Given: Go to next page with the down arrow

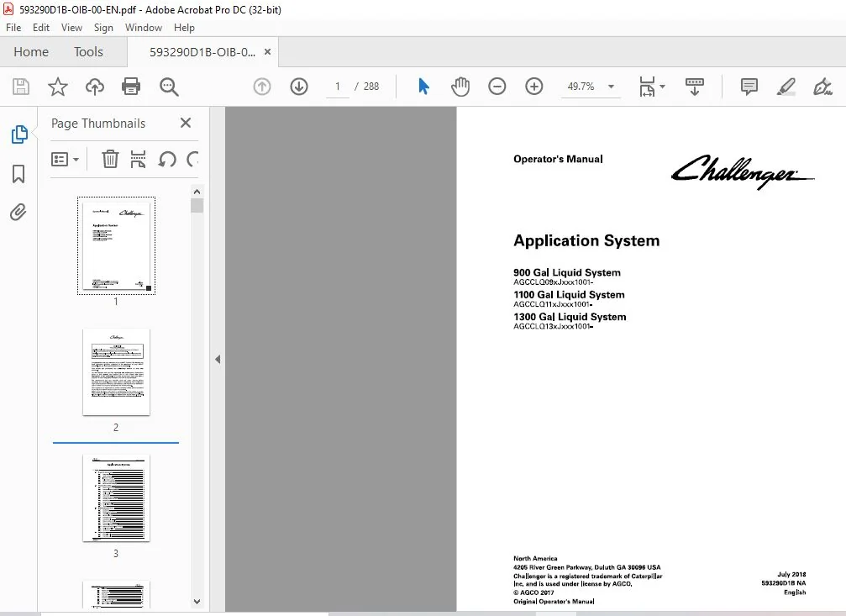Looking at the screenshot, I should (x=299, y=87).
